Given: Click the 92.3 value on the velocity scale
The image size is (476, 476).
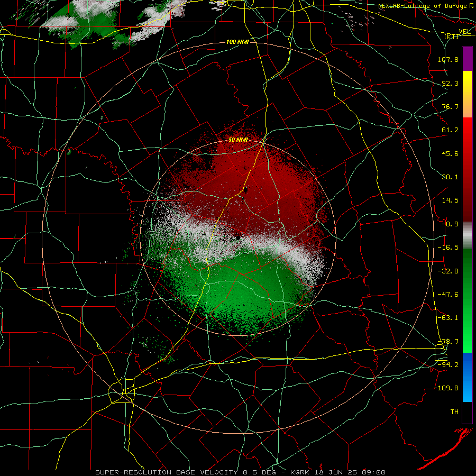Looking at the screenshot, I should [450, 83].
